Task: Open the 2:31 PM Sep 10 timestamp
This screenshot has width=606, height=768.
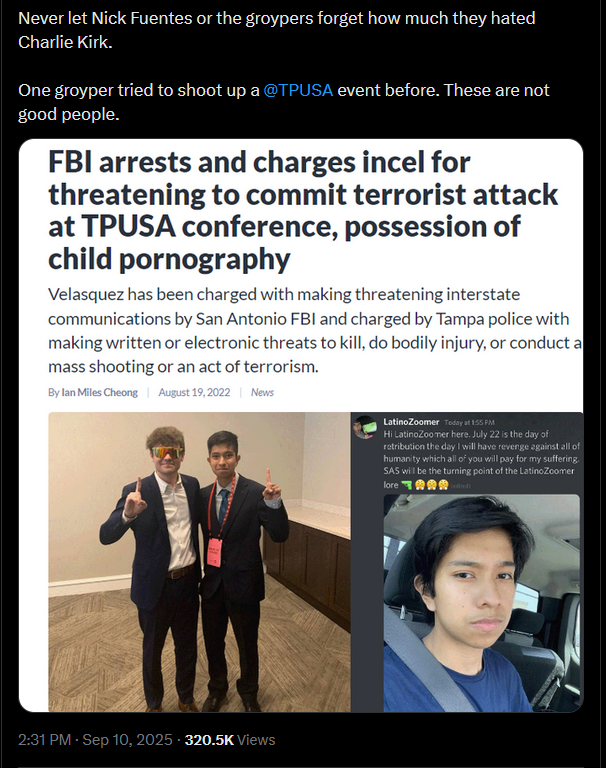Action: [x=95, y=740]
